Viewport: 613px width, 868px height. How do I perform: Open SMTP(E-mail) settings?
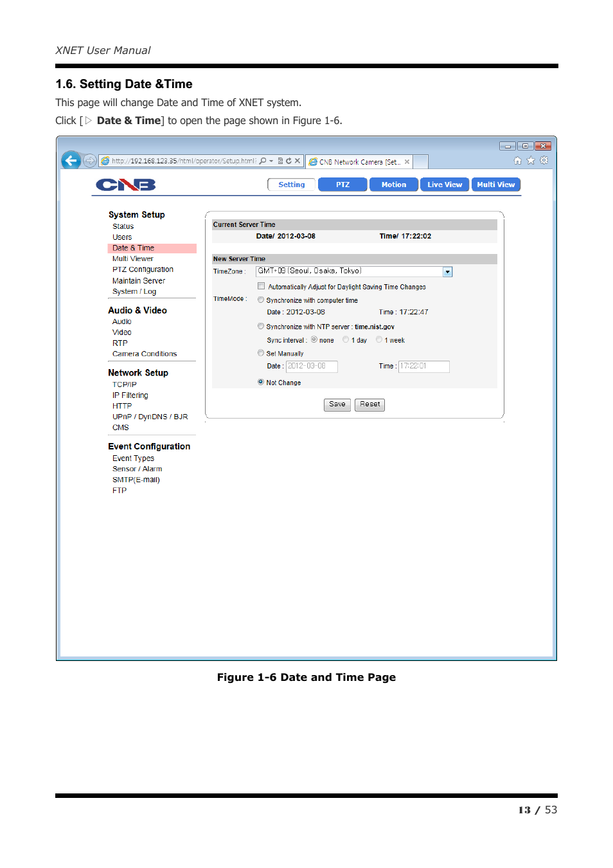click(136, 480)
